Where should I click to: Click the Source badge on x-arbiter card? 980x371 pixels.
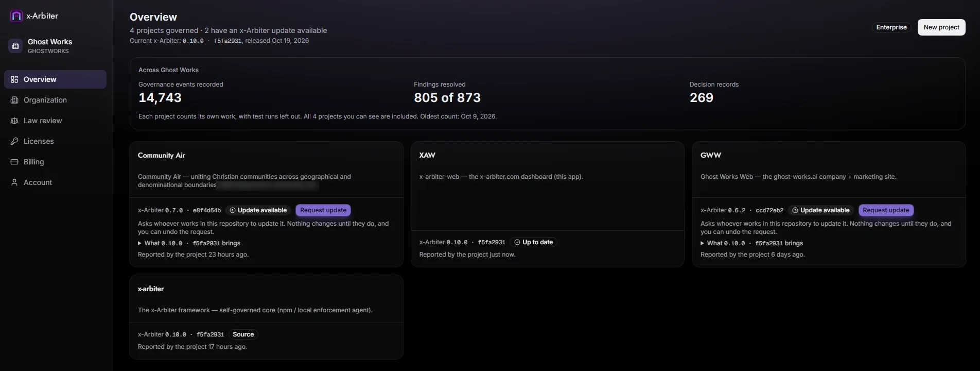click(x=243, y=334)
